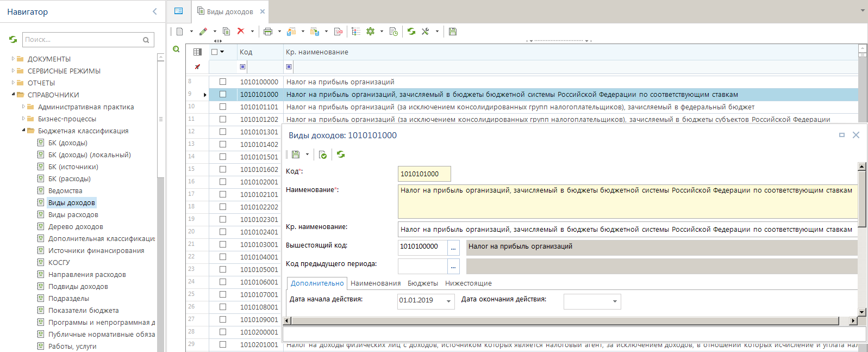
Task: Open Виды расходов in the navigator
Action: 73,214
